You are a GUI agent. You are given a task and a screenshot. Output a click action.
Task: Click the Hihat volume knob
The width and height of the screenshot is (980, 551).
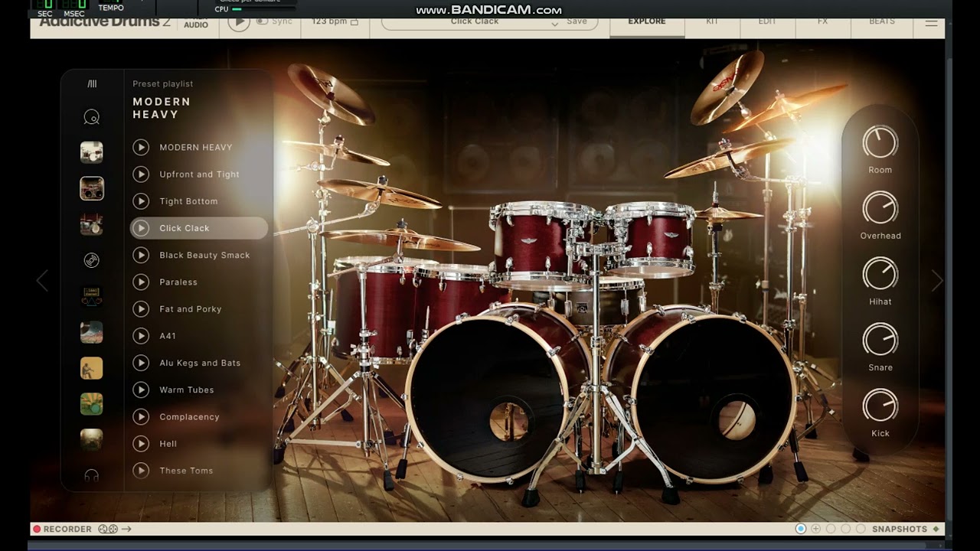click(880, 274)
